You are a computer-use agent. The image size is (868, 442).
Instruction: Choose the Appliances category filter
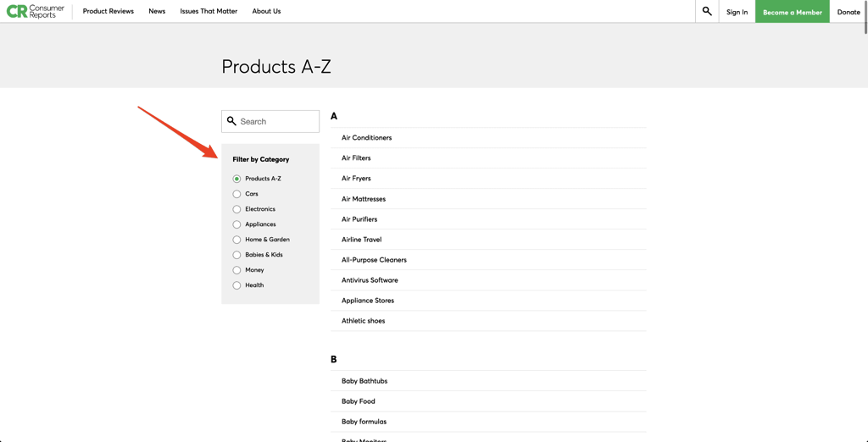click(236, 224)
